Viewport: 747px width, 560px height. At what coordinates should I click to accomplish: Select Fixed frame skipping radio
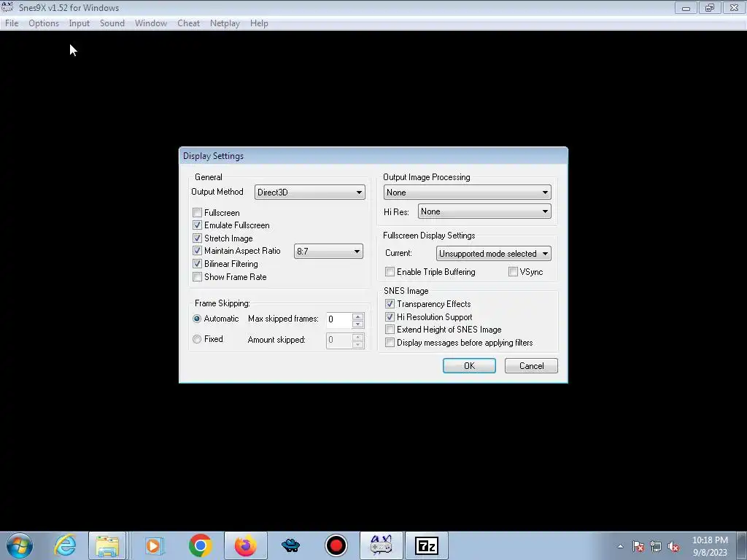[x=197, y=339]
